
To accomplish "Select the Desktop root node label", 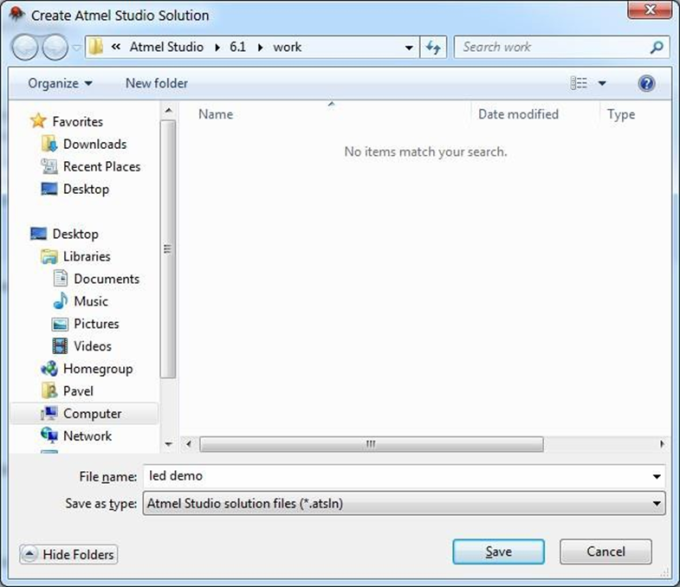I will (x=75, y=234).
